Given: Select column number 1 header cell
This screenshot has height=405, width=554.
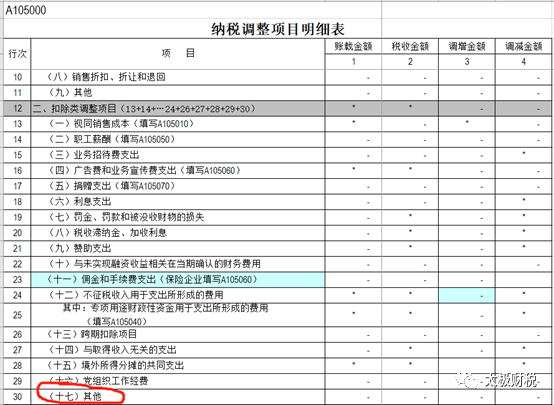Looking at the screenshot, I should click(x=353, y=62).
